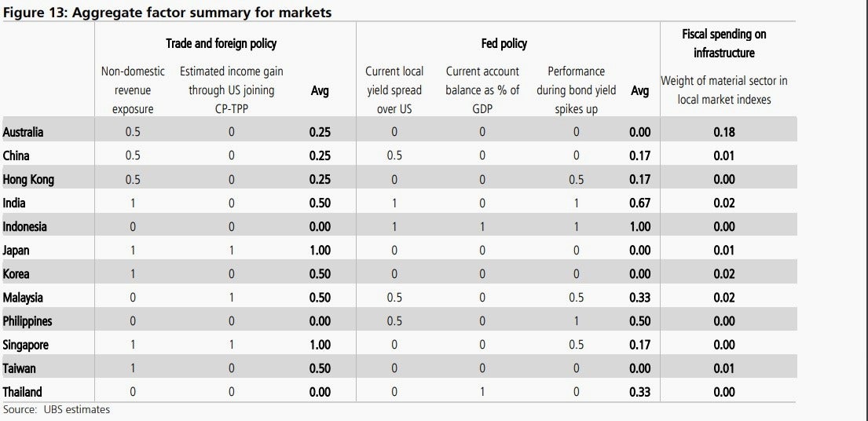The width and height of the screenshot is (868, 421).
Task: Select the Hong Kong row label
Action: 28,179
